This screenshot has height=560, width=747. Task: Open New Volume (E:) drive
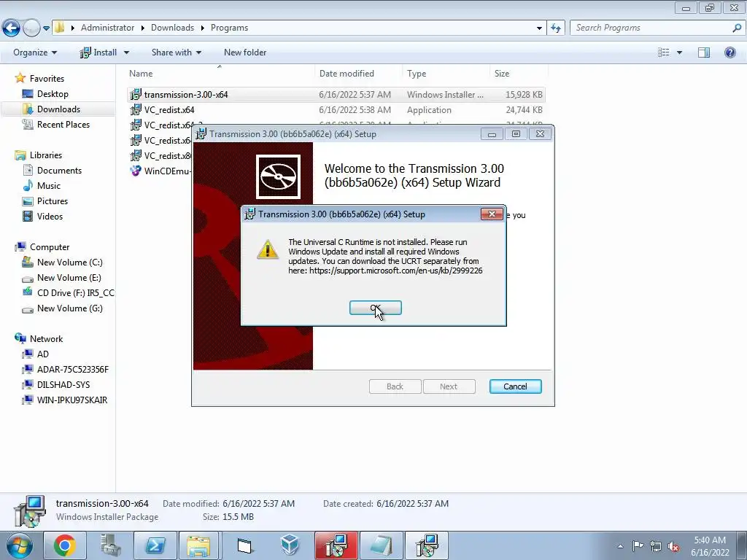coord(69,278)
